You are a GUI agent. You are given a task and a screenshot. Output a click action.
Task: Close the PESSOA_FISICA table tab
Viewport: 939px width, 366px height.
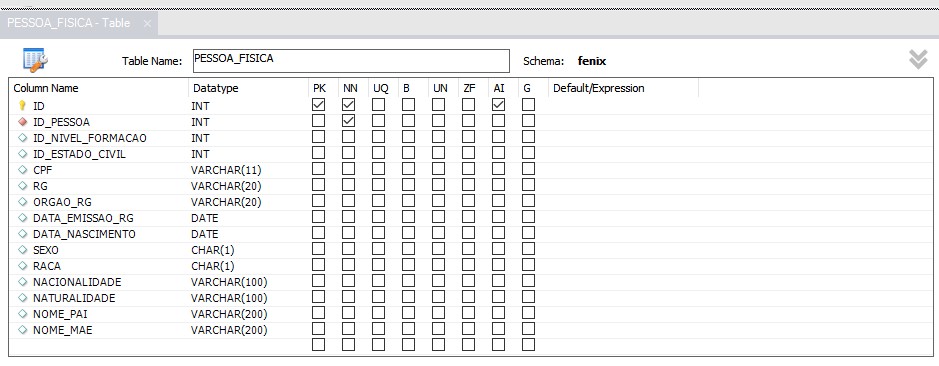(x=147, y=24)
